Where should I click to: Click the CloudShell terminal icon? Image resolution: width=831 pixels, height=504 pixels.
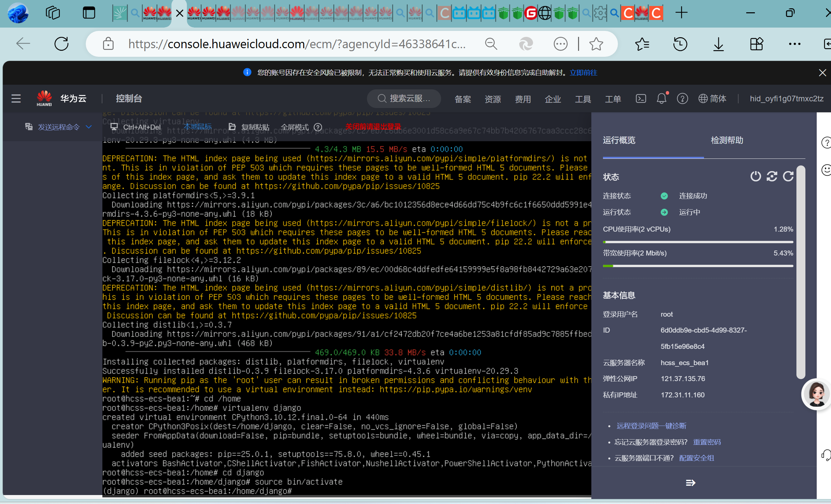(641, 98)
